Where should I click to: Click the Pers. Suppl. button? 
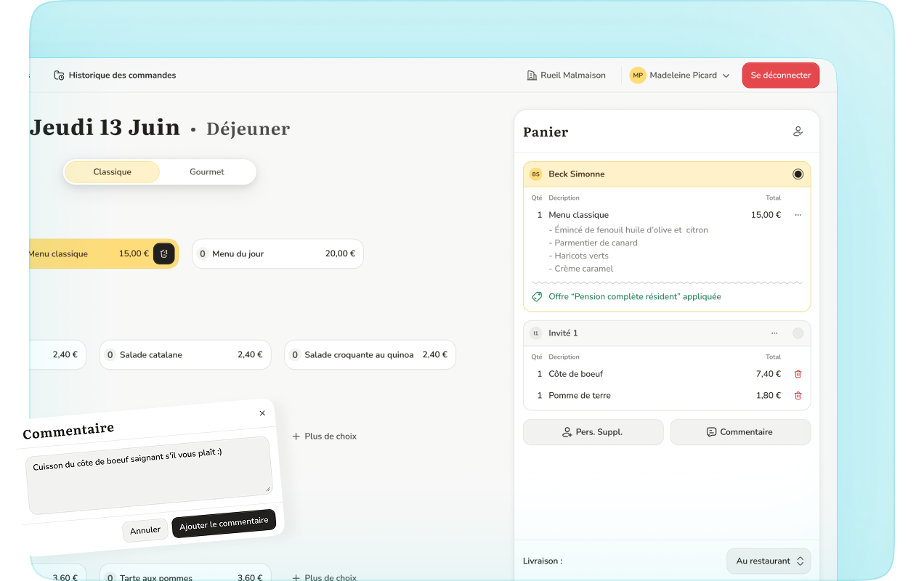coord(593,432)
